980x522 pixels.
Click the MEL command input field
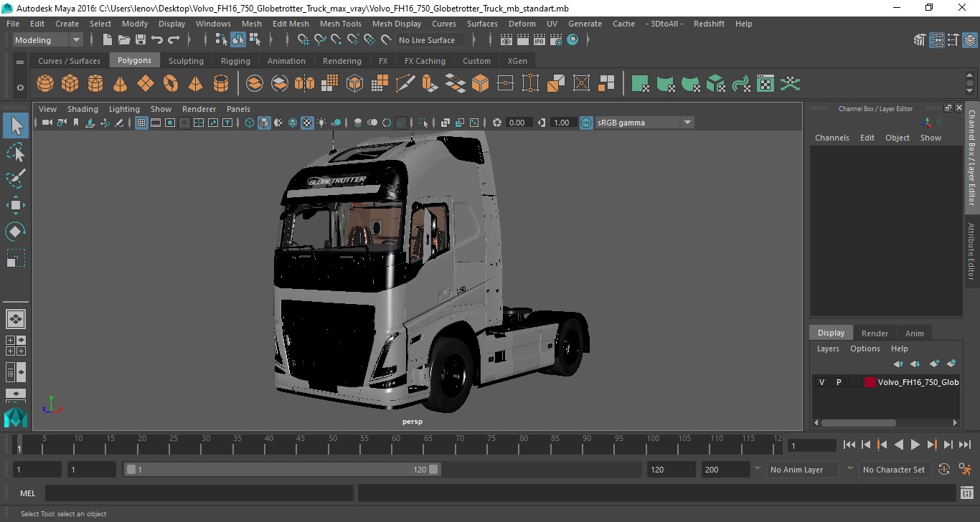[199, 493]
